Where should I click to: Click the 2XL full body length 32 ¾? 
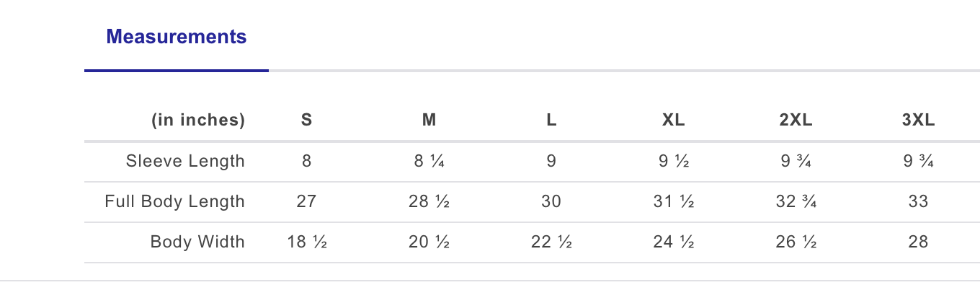pos(796,201)
